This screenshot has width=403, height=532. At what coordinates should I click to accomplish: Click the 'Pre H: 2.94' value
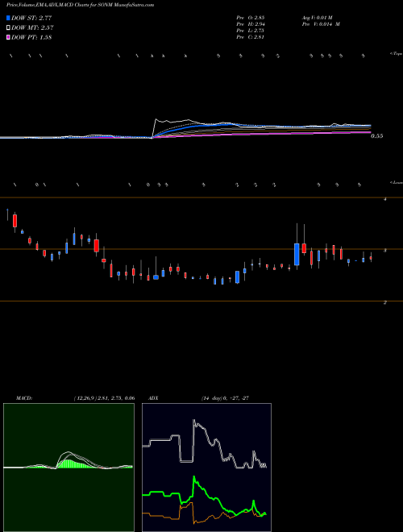[x=251, y=24]
